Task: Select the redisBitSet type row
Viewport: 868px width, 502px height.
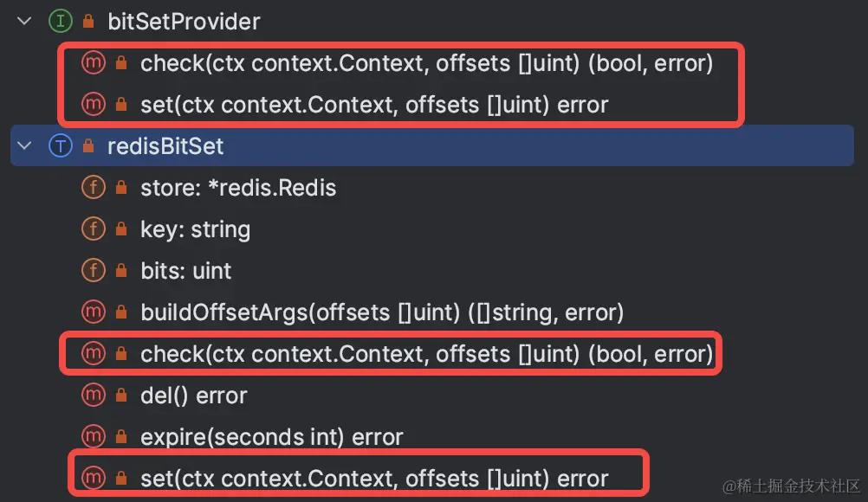Action: coord(431,145)
